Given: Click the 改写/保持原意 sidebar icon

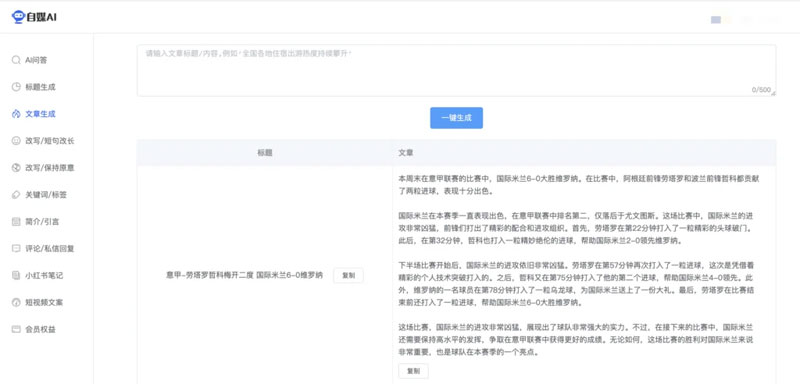Looking at the screenshot, I should 16,168.
